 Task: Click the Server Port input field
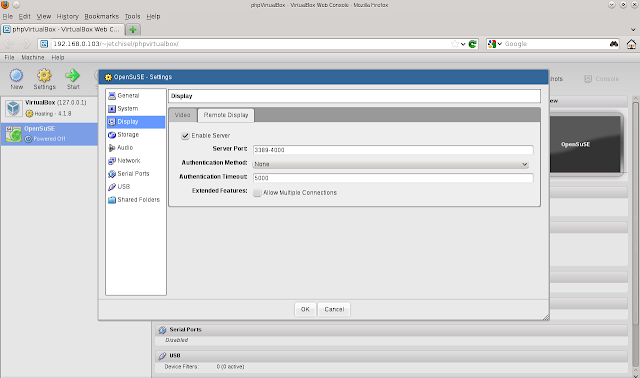pyautogui.click(x=393, y=150)
